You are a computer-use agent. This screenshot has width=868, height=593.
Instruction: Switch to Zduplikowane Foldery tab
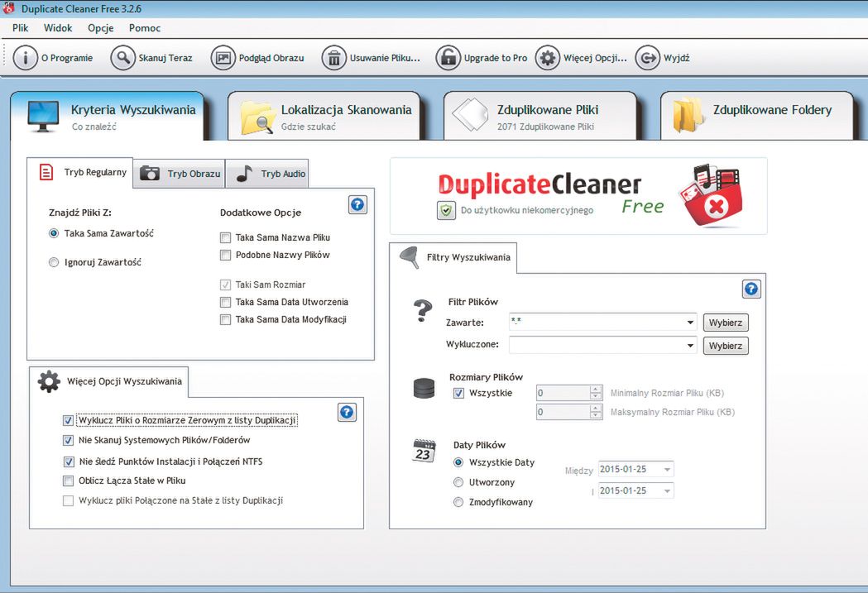(x=758, y=116)
